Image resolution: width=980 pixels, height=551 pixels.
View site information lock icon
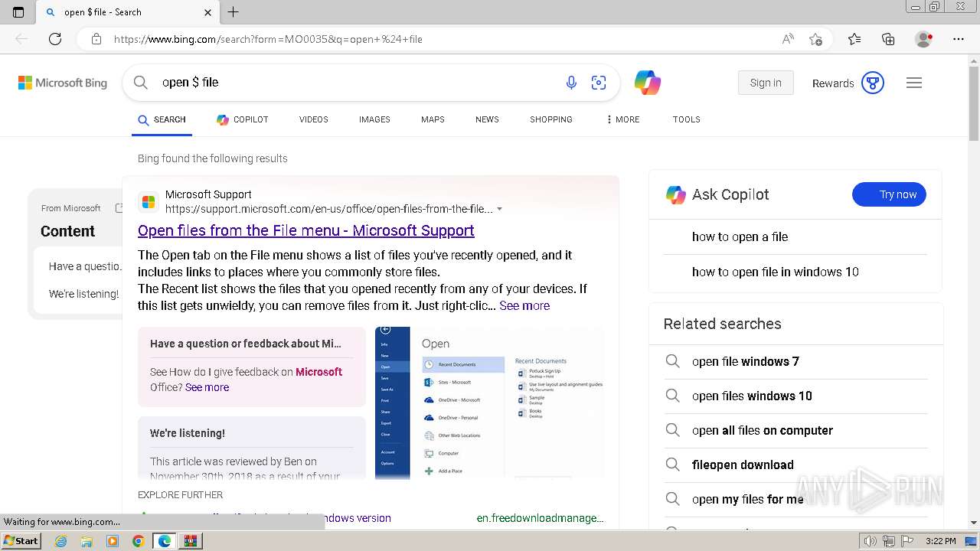coord(96,39)
